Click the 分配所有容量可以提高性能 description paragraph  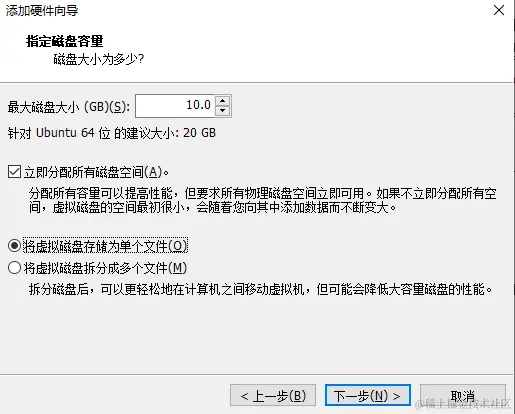pyautogui.click(x=263, y=200)
